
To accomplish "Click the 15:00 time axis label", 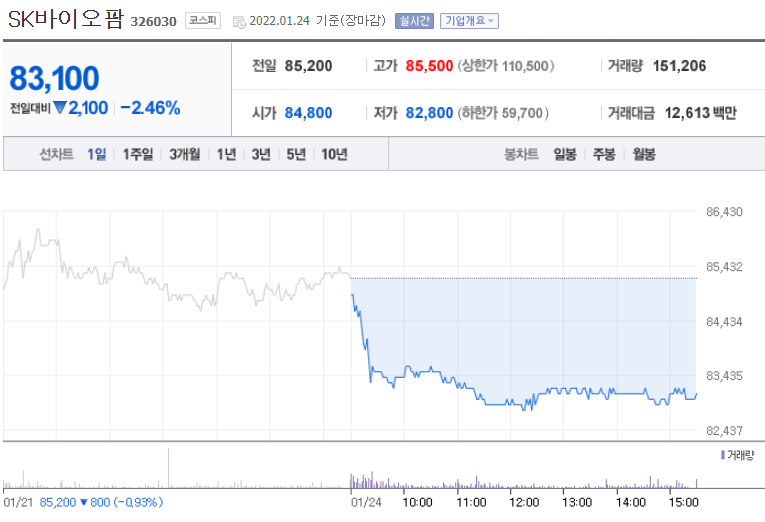I will [683, 502].
